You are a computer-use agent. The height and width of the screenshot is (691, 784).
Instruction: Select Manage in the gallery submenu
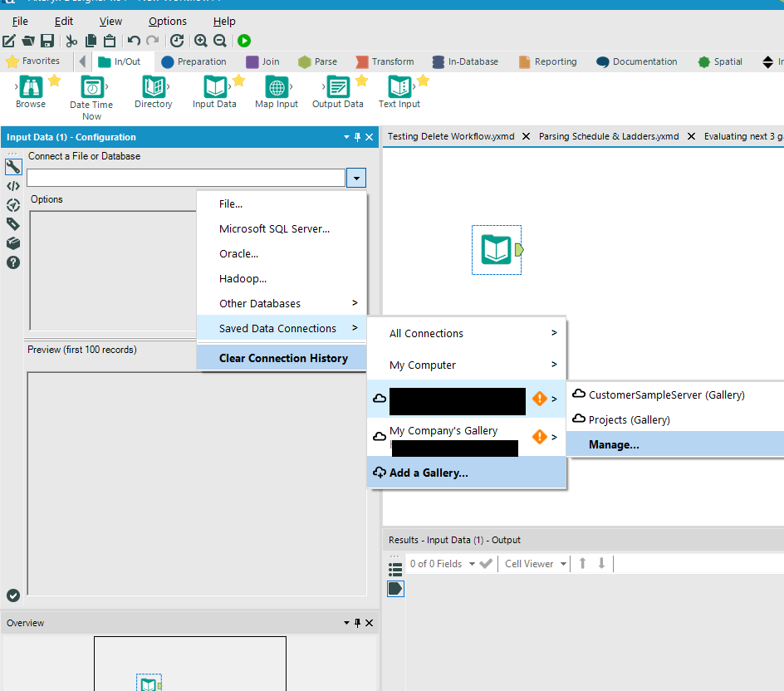(614, 444)
